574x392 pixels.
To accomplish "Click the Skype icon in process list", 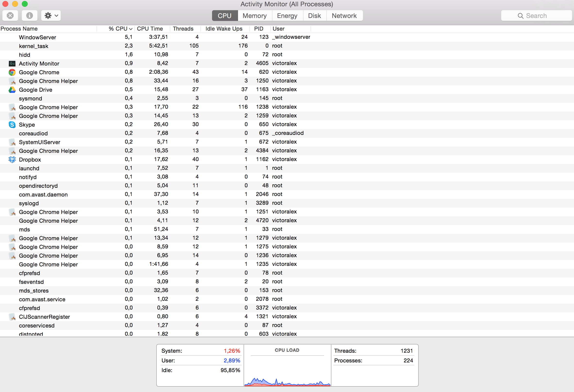I will (x=12, y=125).
